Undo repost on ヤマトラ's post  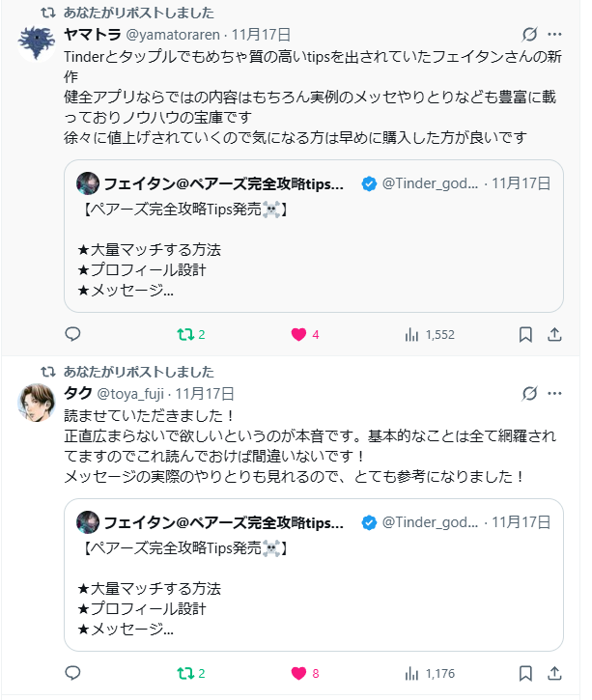(185, 334)
